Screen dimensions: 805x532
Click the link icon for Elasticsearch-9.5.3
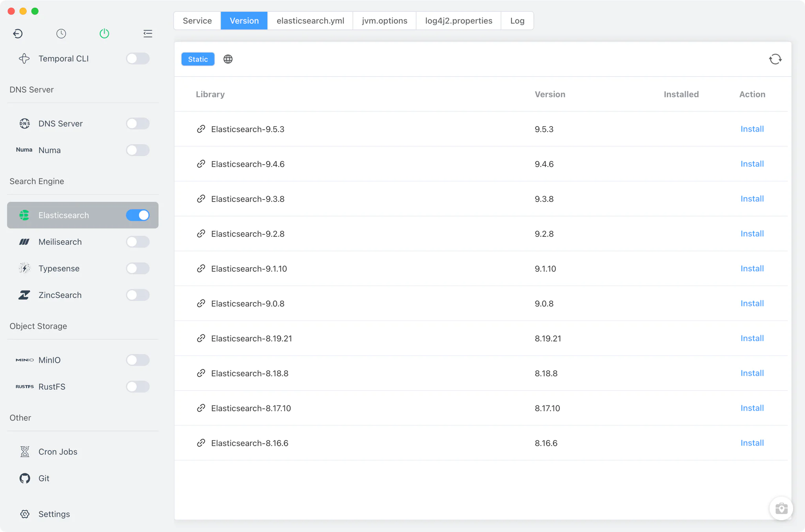[x=201, y=129]
